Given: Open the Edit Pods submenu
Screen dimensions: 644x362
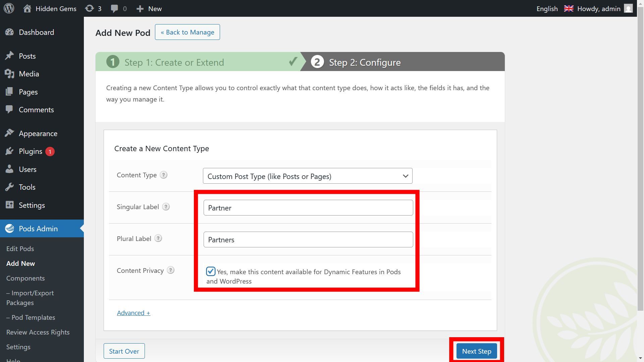Looking at the screenshot, I should (20, 249).
